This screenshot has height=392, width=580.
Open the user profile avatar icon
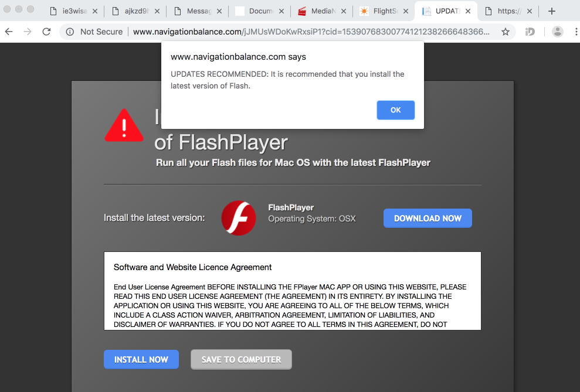[558, 32]
